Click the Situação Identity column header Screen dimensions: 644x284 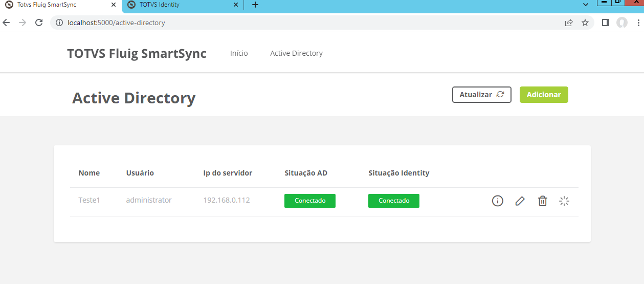[x=399, y=173]
